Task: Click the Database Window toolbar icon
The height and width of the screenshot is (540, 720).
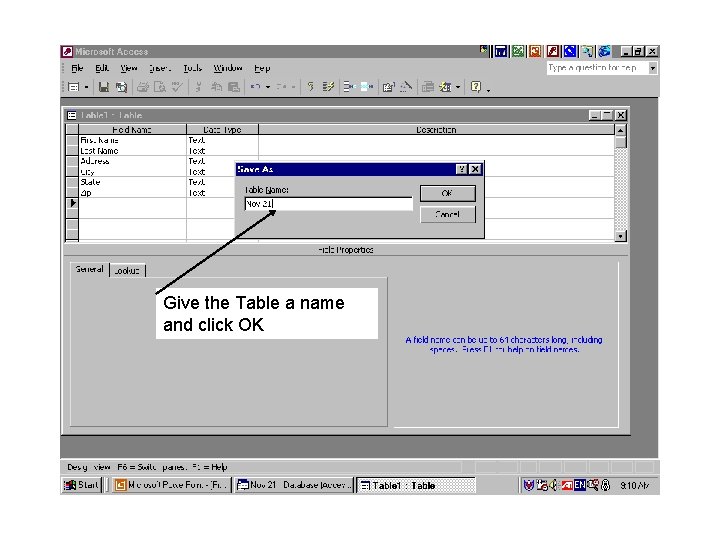Action: click(428, 87)
